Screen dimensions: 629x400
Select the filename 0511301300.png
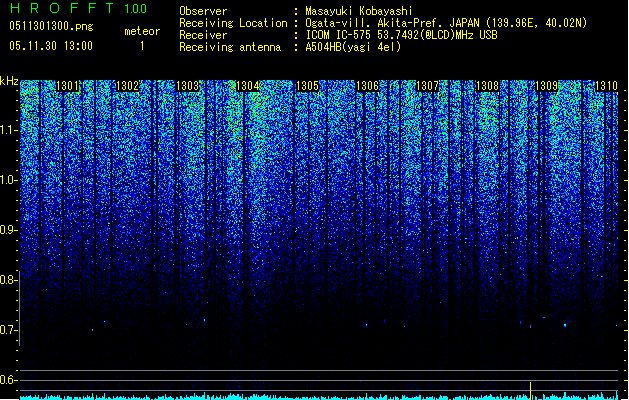(51, 26)
